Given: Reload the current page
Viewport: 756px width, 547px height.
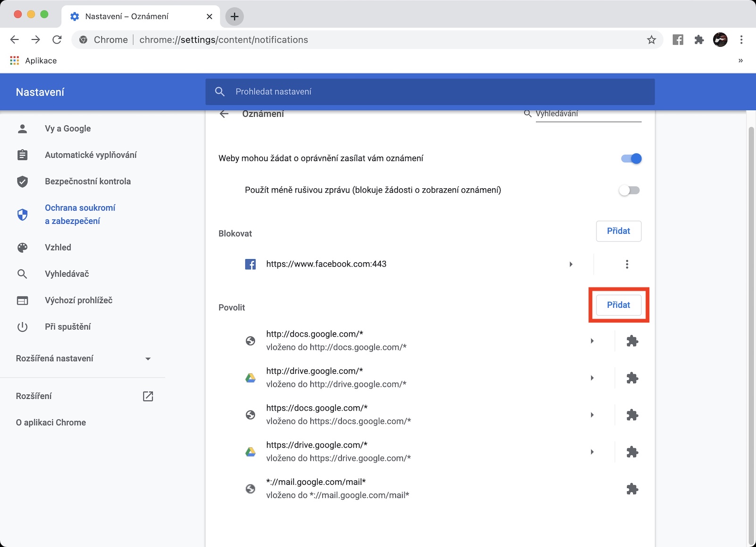Looking at the screenshot, I should pyautogui.click(x=57, y=40).
